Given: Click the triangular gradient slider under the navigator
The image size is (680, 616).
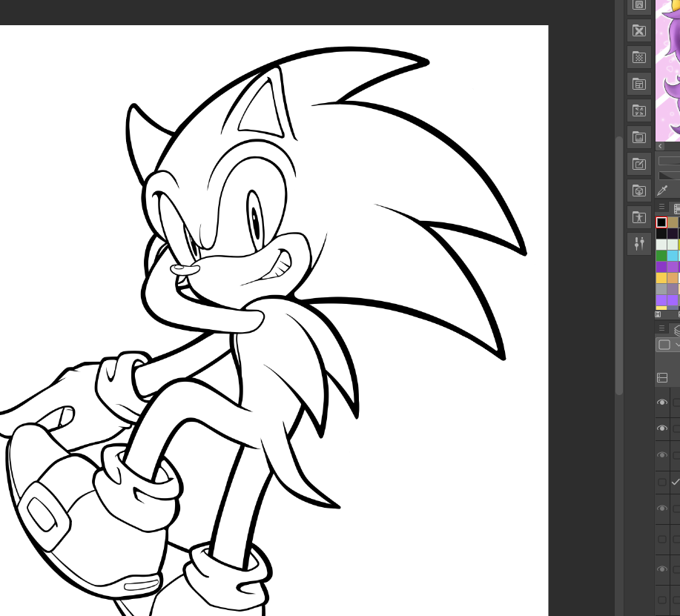Looking at the screenshot, I should [669, 176].
